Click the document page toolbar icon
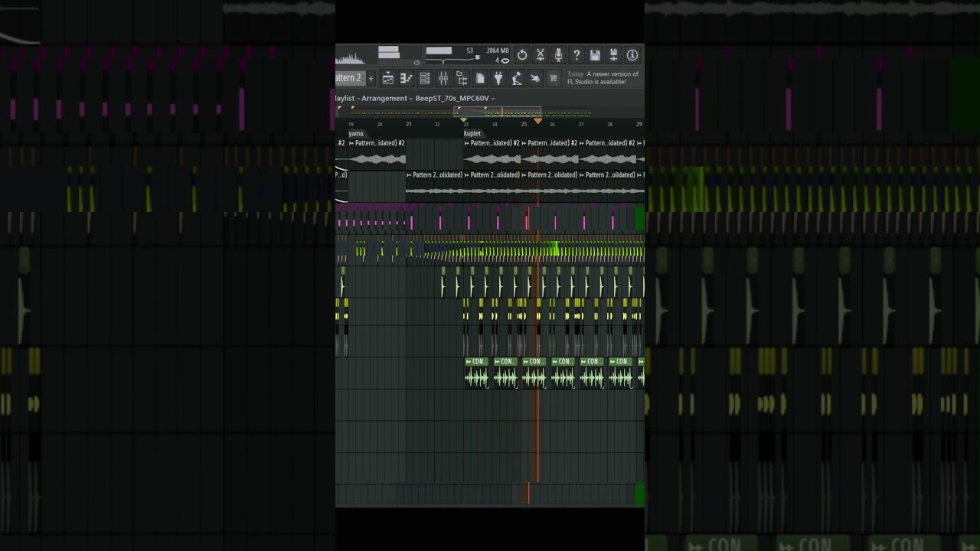The width and height of the screenshot is (980, 551). tap(480, 78)
